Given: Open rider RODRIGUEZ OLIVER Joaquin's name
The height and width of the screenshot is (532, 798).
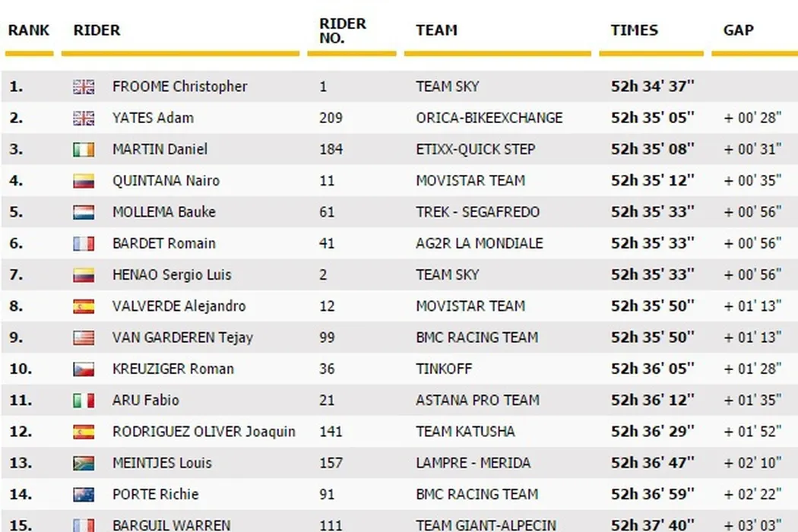Looking at the screenshot, I should tap(204, 432).
